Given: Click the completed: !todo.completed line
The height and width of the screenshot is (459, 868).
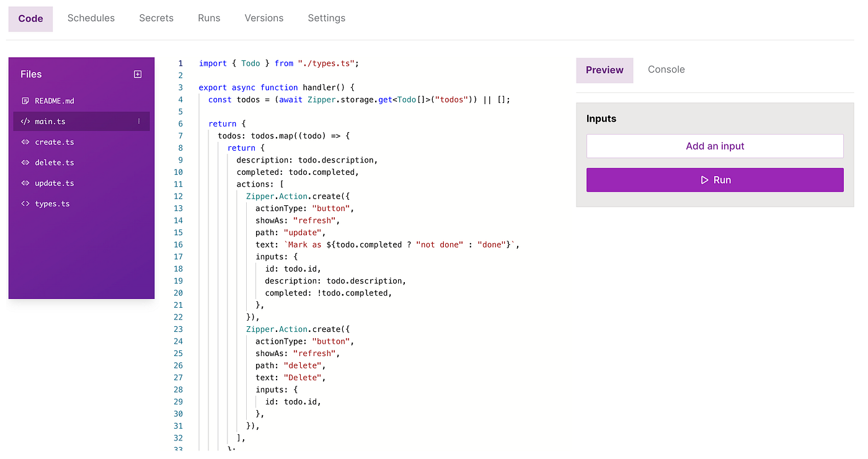Looking at the screenshot, I should click(x=329, y=293).
